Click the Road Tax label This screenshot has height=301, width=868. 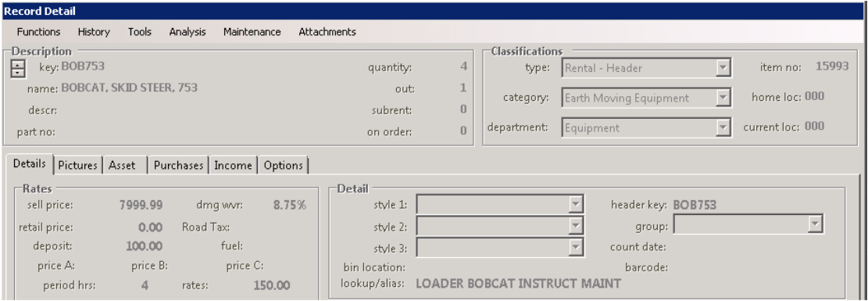click(206, 227)
